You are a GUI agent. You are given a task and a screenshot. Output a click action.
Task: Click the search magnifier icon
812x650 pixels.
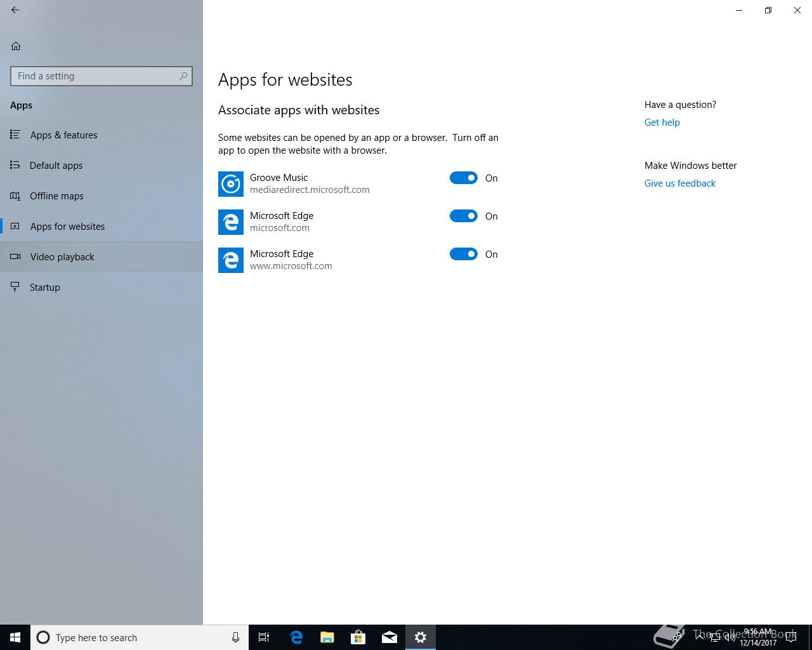point(183,76)
